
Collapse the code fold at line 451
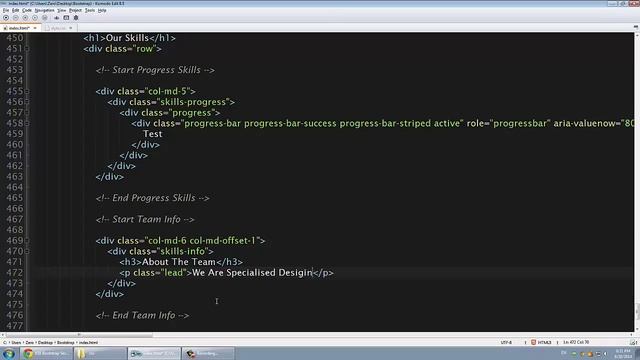click(27, 49)
